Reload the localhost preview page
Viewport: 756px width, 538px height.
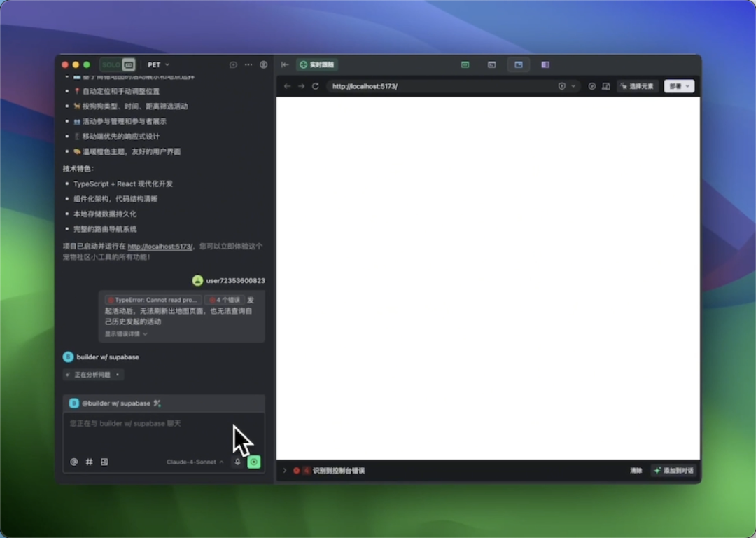coord(316,86)
